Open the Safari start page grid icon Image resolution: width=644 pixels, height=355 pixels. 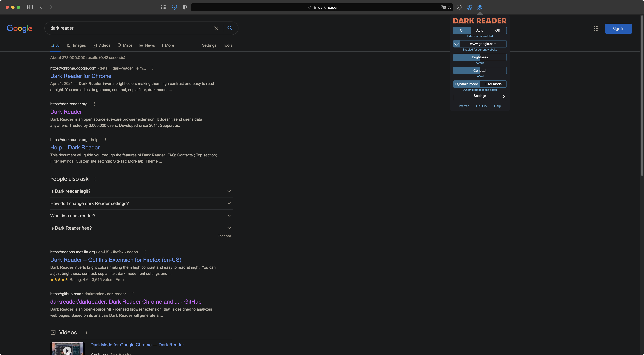coord(164,7)
